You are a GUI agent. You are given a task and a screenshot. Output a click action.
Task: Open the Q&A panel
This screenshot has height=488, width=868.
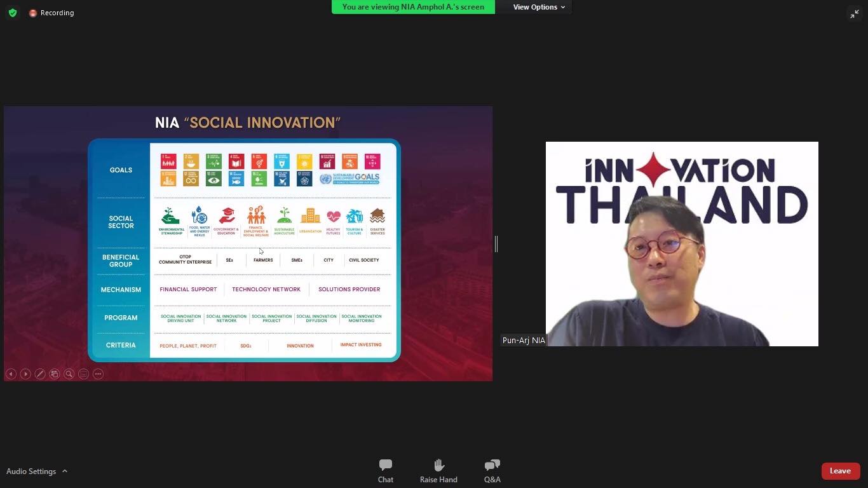(492, 471)
